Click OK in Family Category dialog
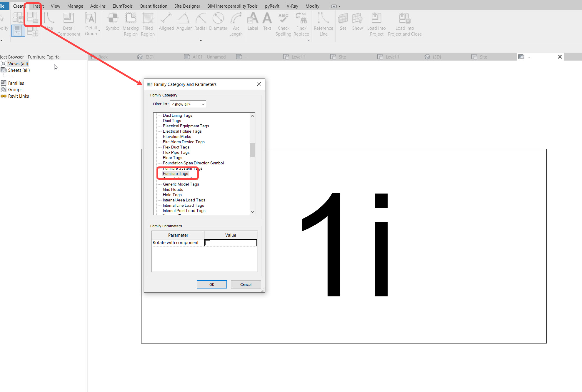The width and height of the screenshot is (582, 392). [x=211, y=284]
